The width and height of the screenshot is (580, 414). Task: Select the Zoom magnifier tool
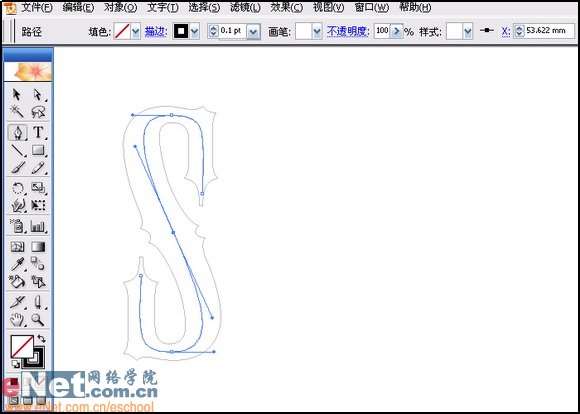pyautogui.click(x=38, y=319)
